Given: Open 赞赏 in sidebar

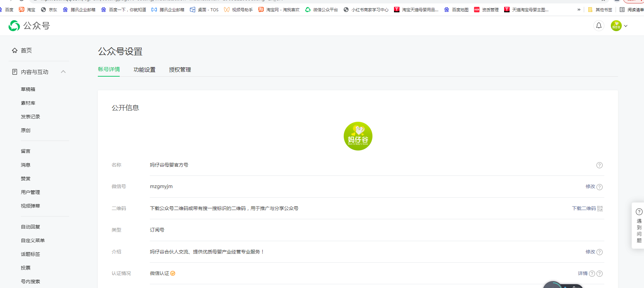Looking at the screenshot, I should 26,179.
